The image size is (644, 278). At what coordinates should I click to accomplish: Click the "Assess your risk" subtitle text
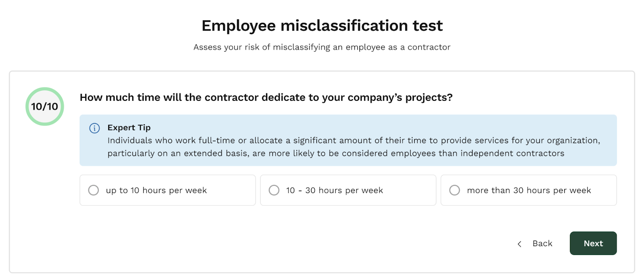(x=322, y=47)
